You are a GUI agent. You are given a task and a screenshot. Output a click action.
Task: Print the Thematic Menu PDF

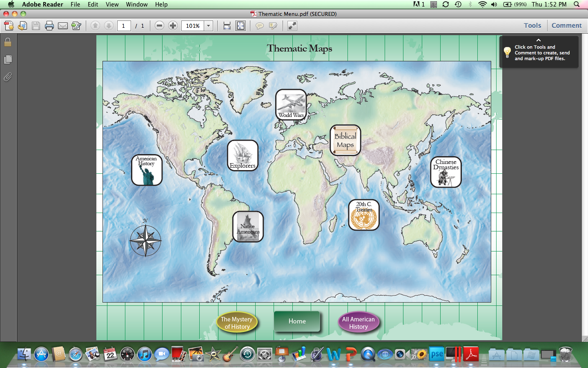(x=49, y=25)
